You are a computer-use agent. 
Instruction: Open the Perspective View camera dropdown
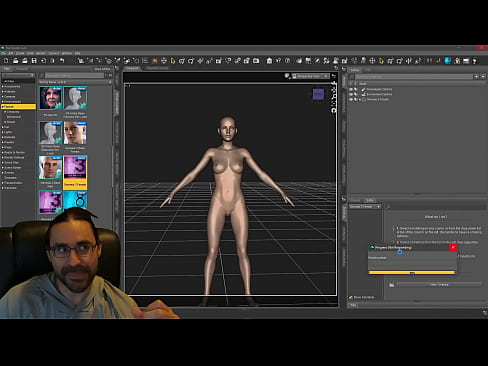(311, 76)
